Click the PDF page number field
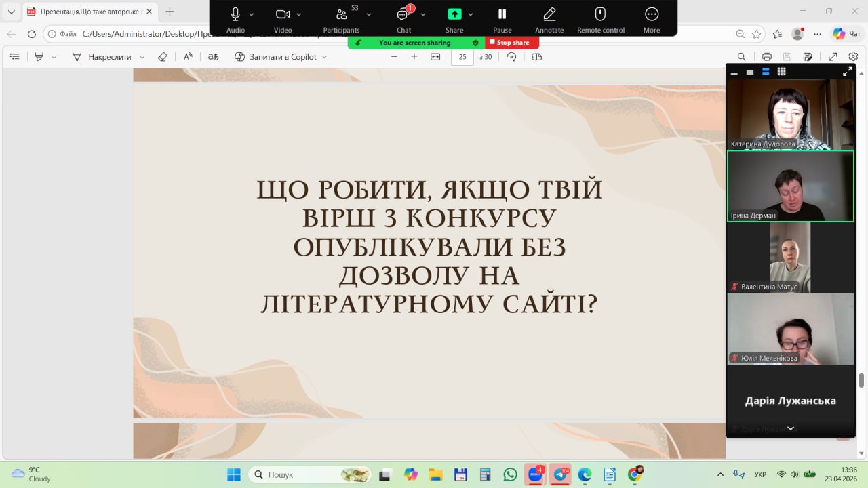Screen dimensions: 868x488 tap(462, 57)
